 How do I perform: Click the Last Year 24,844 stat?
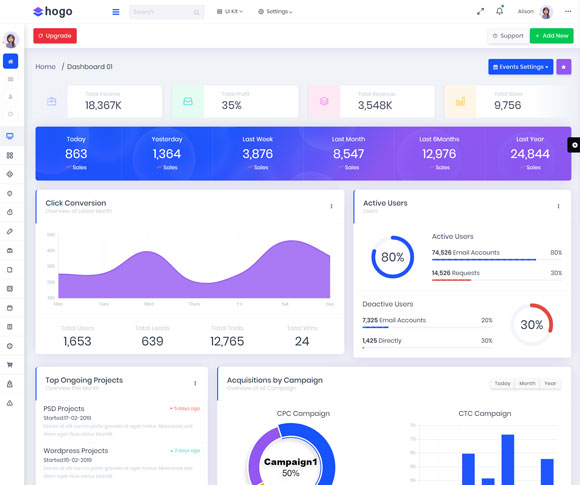click(x=530, y=154)
